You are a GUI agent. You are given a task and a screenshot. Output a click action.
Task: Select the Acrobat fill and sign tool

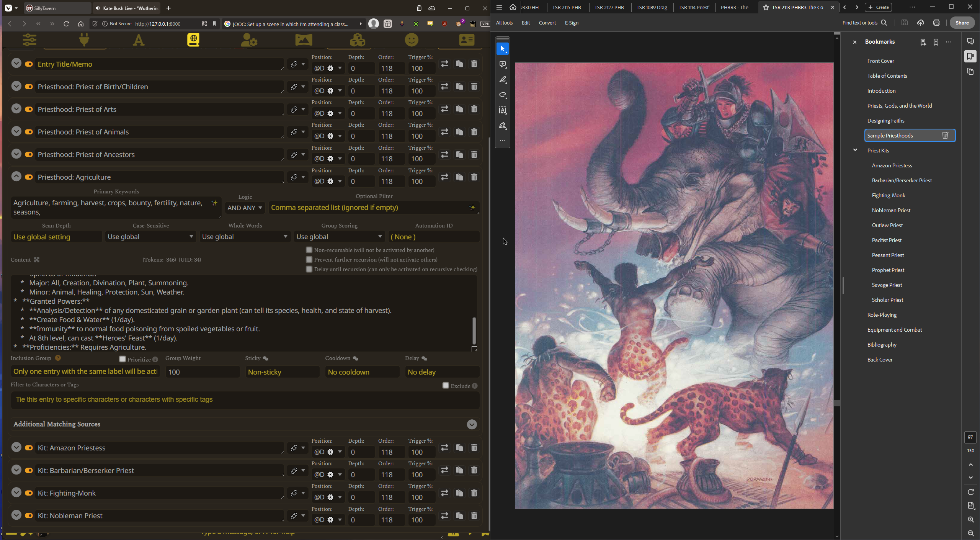503,126
